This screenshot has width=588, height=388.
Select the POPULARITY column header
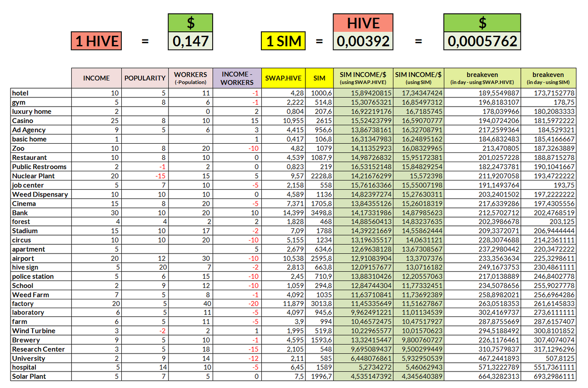(145, 78)
